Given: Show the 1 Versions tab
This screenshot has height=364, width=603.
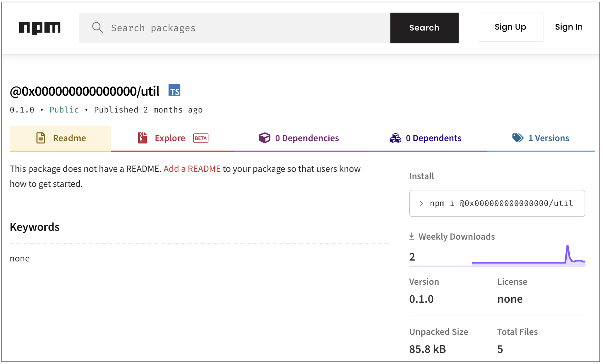Looking at the screenshot, I should tap(548, 138).
